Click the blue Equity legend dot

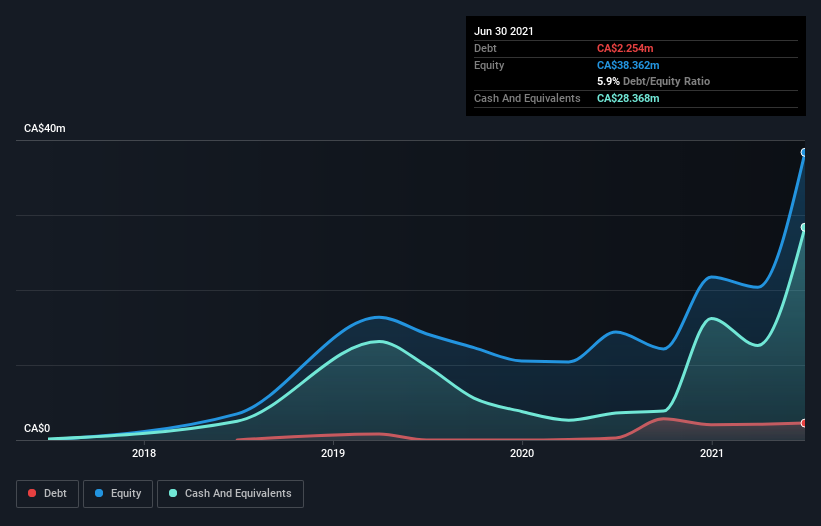(x=99, y=493)
